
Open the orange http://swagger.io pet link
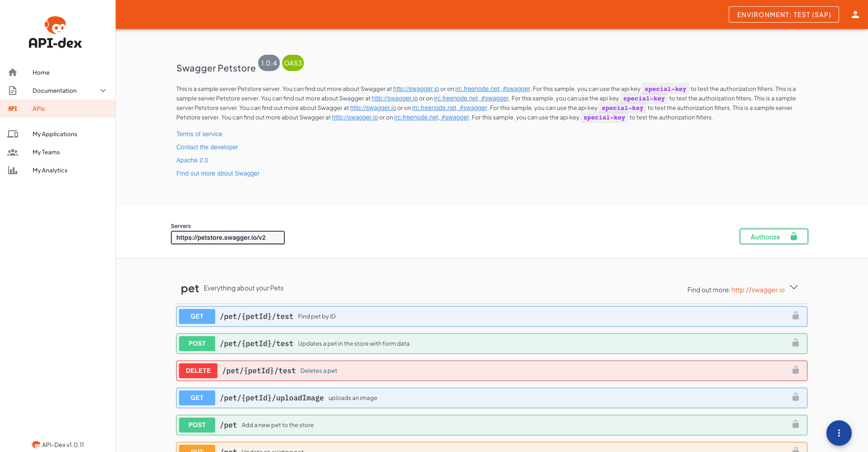click(x=758, y=290)
